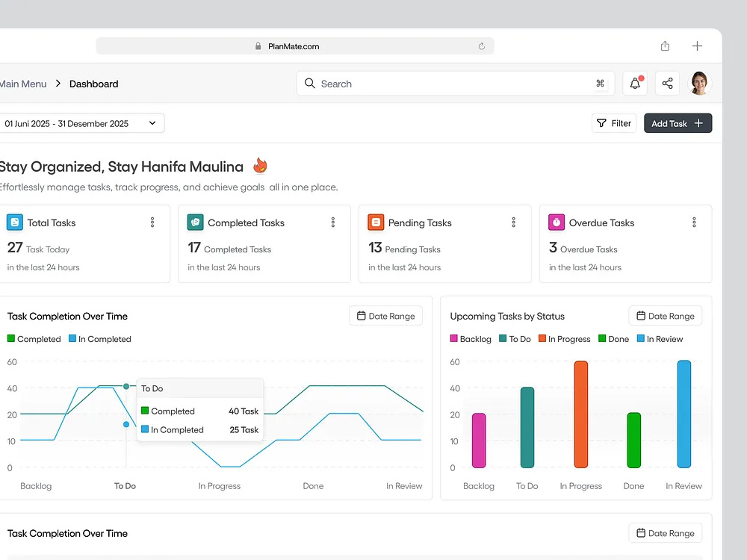Screen dimensions: 747x560
Task: Click the blue In Review bar
Action: click(x=684, y=414)
